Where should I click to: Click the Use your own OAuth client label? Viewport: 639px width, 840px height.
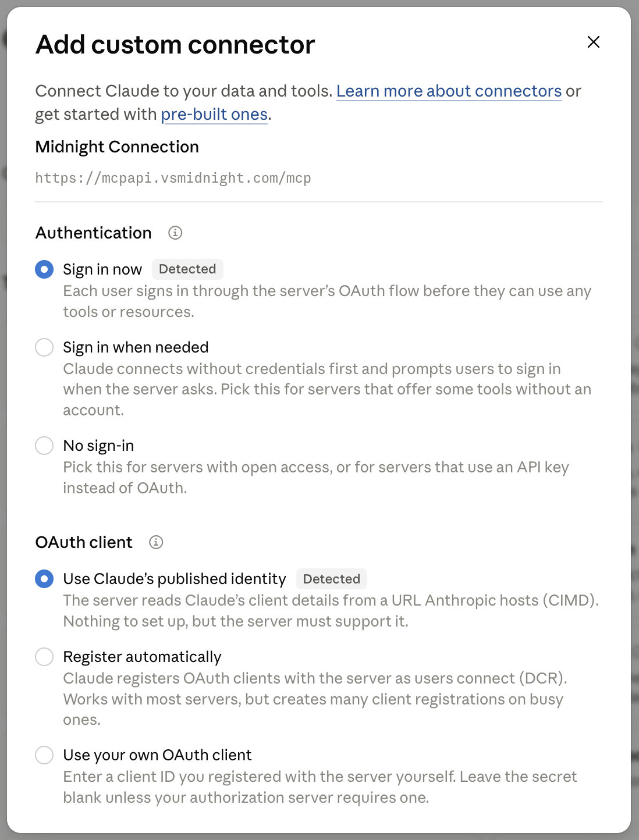(157, 755)
